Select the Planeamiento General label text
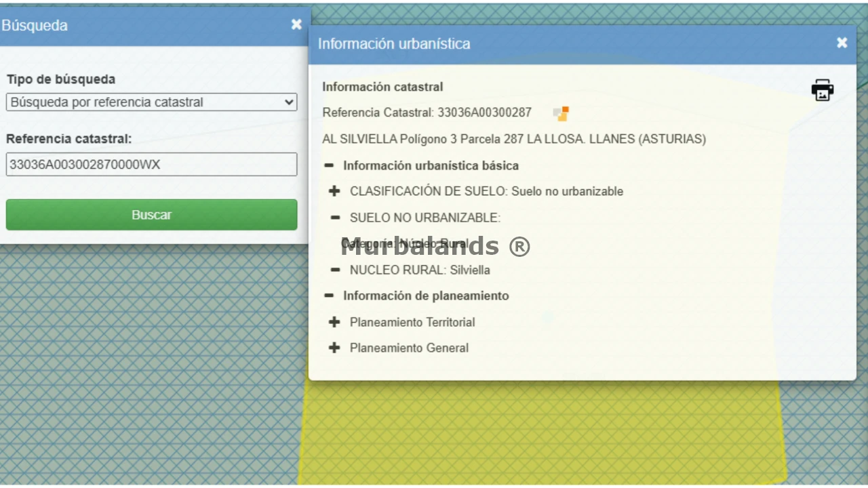This screenshot has width=868, height=488. [409, 348]
